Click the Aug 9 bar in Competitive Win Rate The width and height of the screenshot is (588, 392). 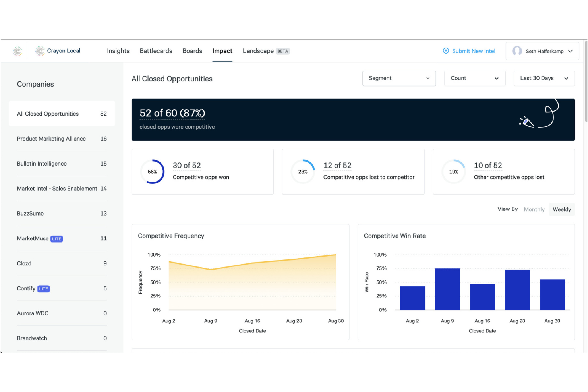click(x=447, y=289)
